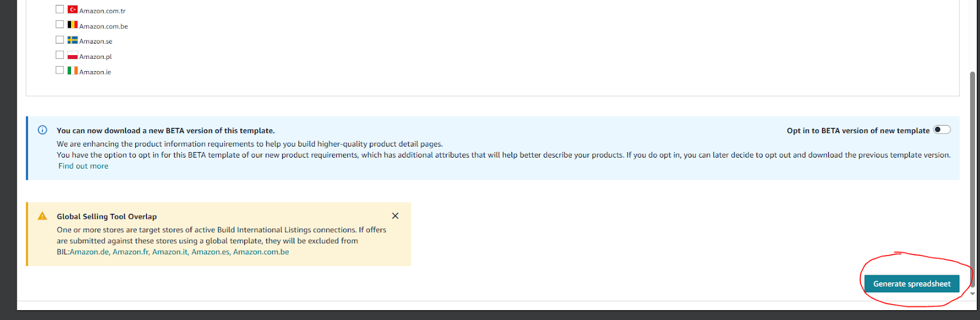Click the Global Selling Tool Overlap heading
This screenshot has height=320, width=980.
[107, 216]
